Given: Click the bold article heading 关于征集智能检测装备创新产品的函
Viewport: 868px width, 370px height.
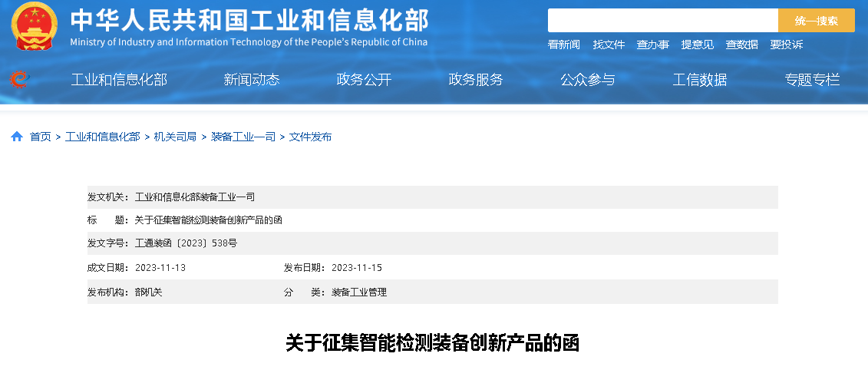Looking at the screenshot, I should click(432, 343).
